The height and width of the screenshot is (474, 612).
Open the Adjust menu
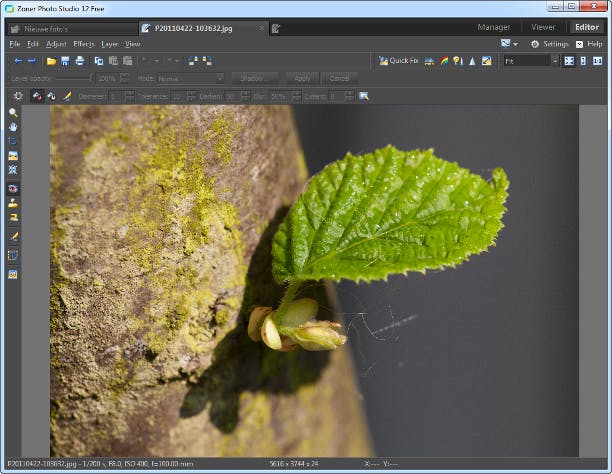[x=56, y=44]
